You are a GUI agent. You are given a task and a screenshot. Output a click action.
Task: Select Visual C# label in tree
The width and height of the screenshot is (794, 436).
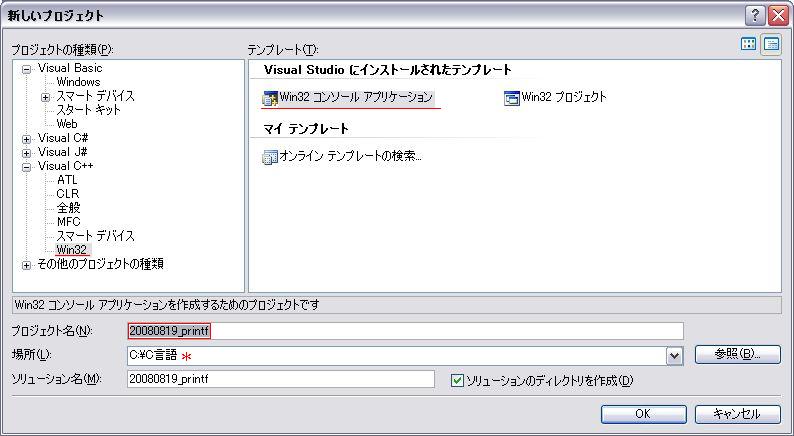tap(63, 138)
